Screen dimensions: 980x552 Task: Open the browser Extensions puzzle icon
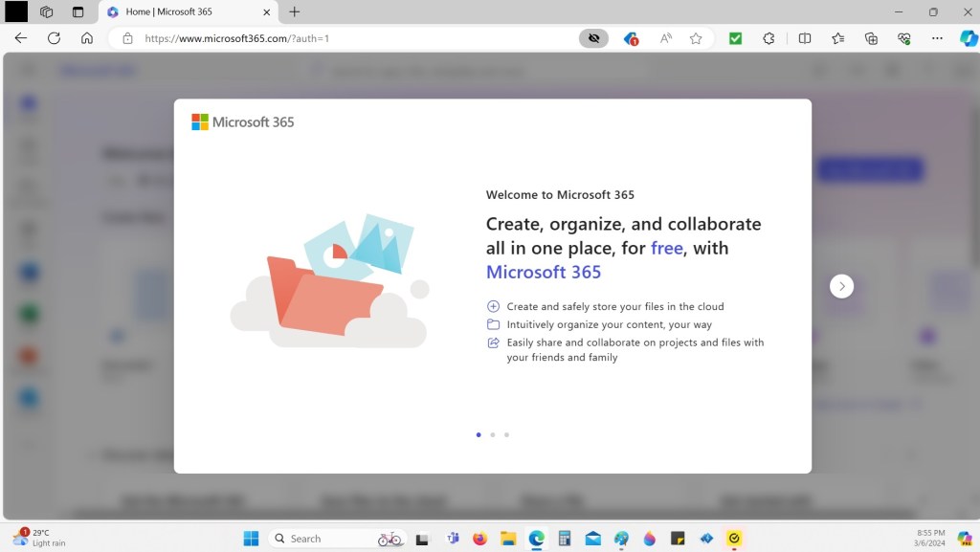[768, 38]
